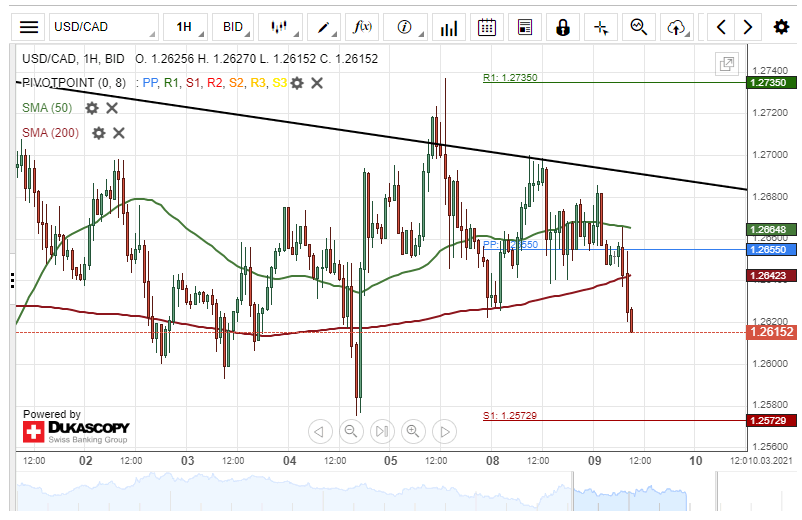This screenshot has width=802, height=520.
Task: Open the 1H timeframe dropdown
Action: 186,27
